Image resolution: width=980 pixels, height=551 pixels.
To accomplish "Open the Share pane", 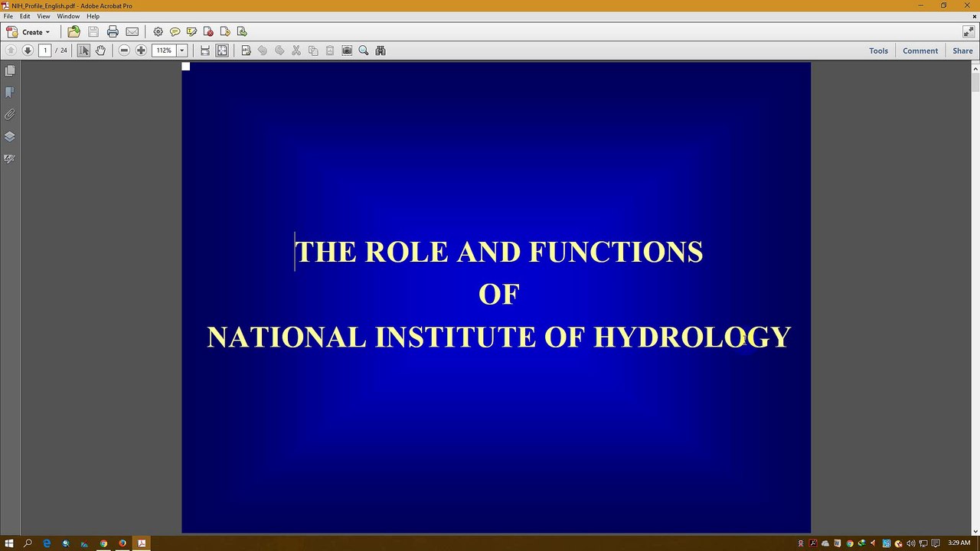I will [962, 51].
